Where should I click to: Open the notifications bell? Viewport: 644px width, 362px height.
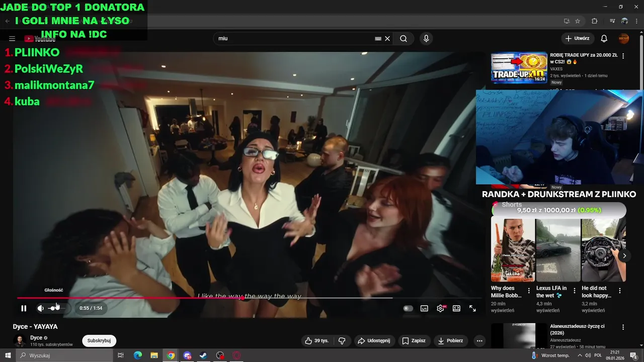pyautogui.click(x=604, y=38)
